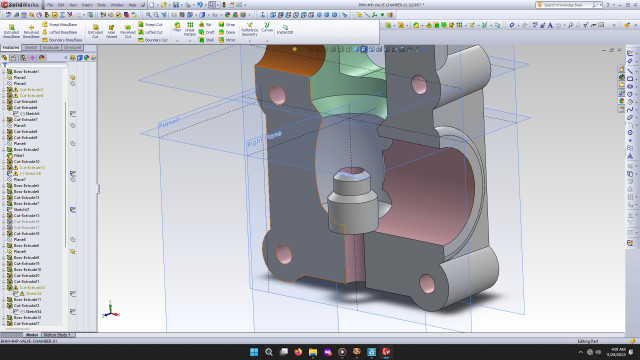640x360 pixels.
Task: Select the Shell feature tool
Action: pyautogui.click(x=206, y=40)
